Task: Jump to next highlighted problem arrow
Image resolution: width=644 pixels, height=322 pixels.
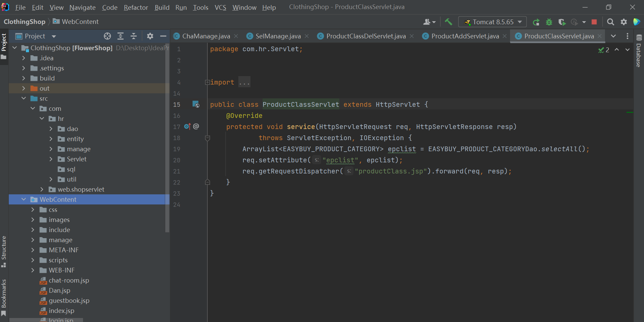Action: (x=628, y=50)
